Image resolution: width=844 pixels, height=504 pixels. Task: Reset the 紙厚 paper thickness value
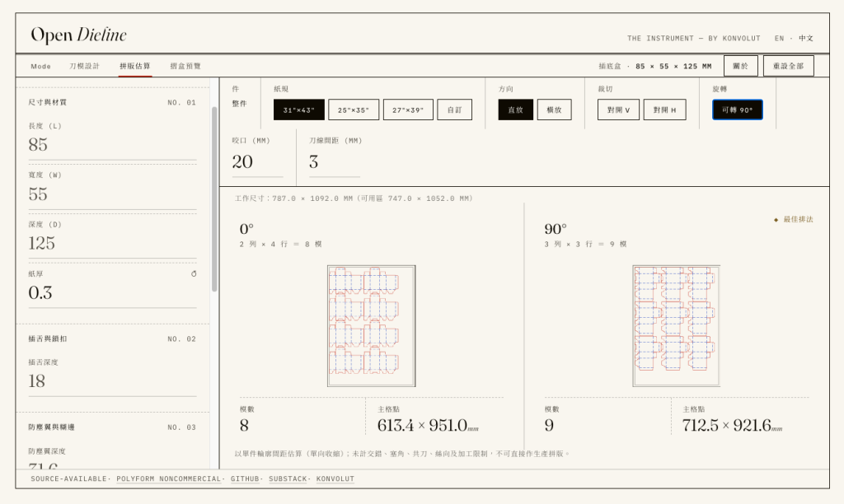pos(194,273)
